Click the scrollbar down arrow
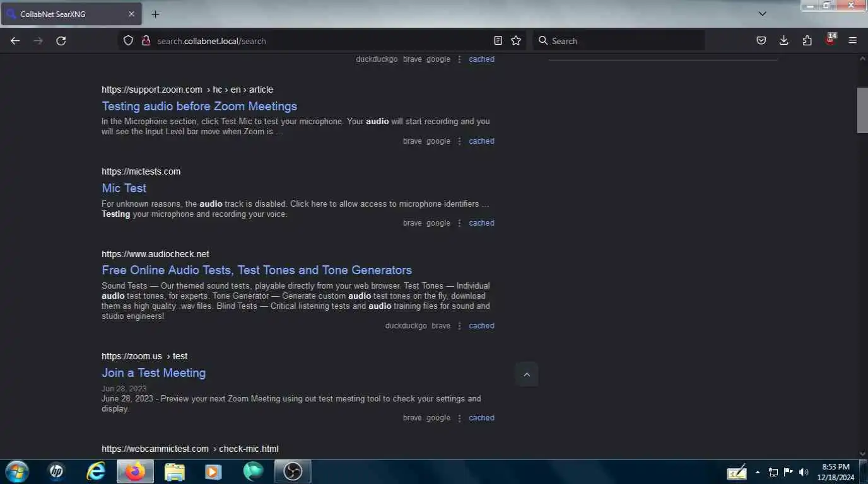The image size is (868, 484). point(862,454)
